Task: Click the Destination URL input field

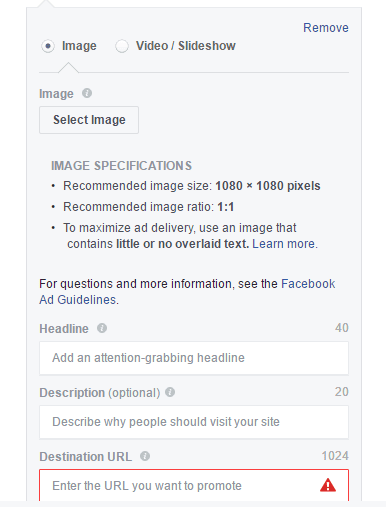Action: (194, 485)
